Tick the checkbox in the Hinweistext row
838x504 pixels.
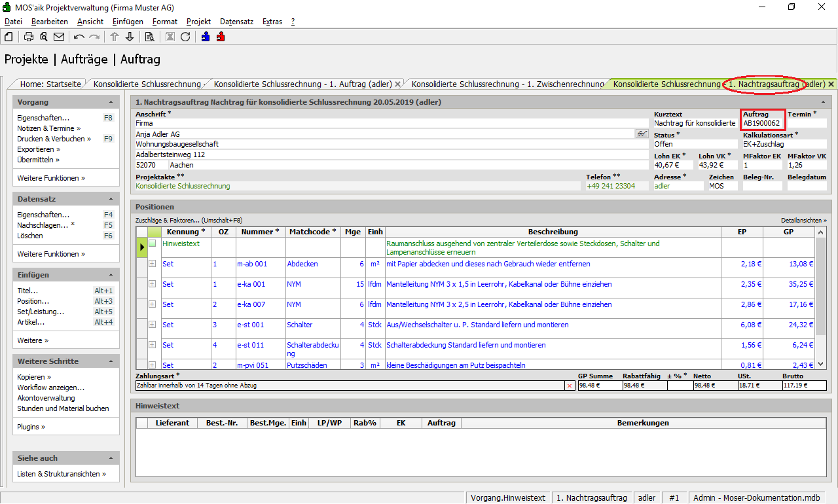click(153, 243)
